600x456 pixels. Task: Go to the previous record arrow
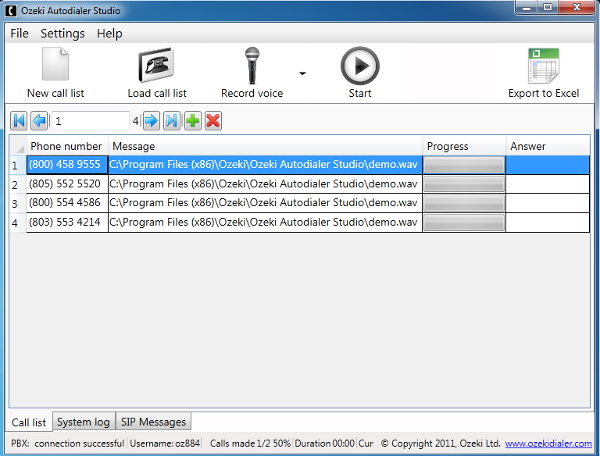tap(39, 121)
